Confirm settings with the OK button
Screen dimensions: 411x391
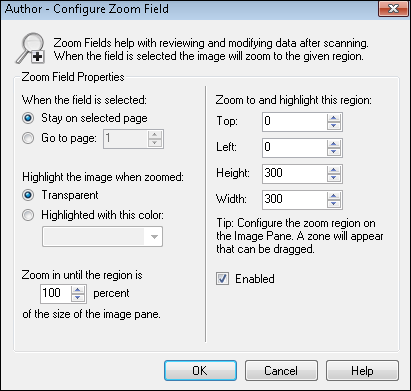[200, 370]
